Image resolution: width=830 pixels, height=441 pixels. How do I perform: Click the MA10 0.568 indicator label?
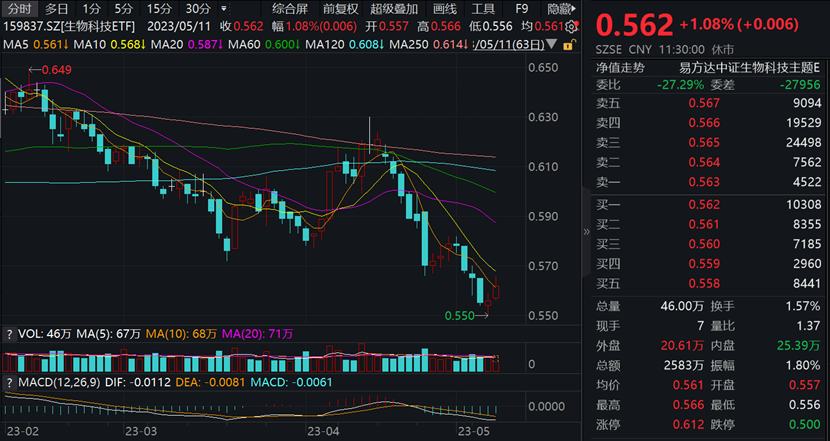pos(110,44)
